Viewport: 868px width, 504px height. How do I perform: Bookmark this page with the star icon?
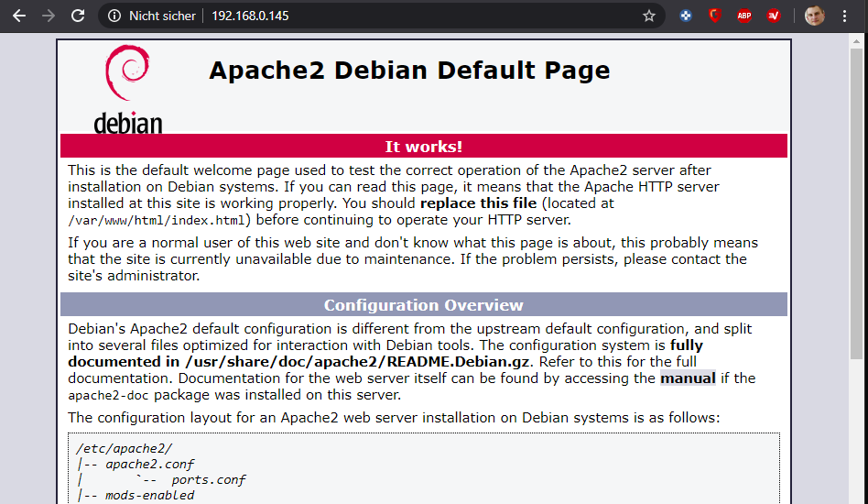(x=649, y=16)
